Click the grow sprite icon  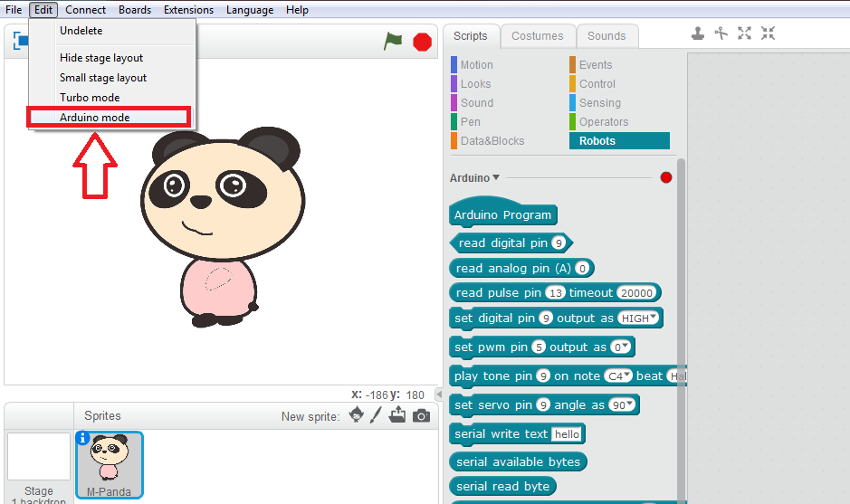tap(745, 33)
